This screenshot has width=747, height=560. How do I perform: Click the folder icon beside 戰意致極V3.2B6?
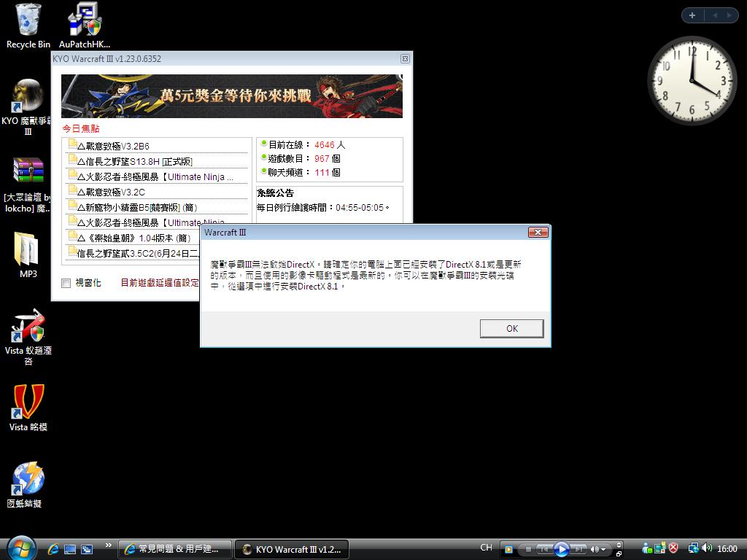(x=72, y=144)
